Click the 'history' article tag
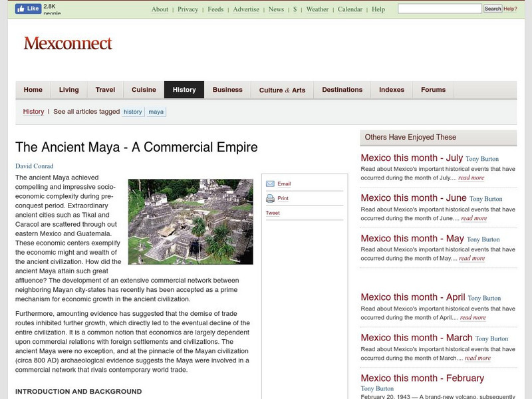532x399 pixels. (133, 112)
